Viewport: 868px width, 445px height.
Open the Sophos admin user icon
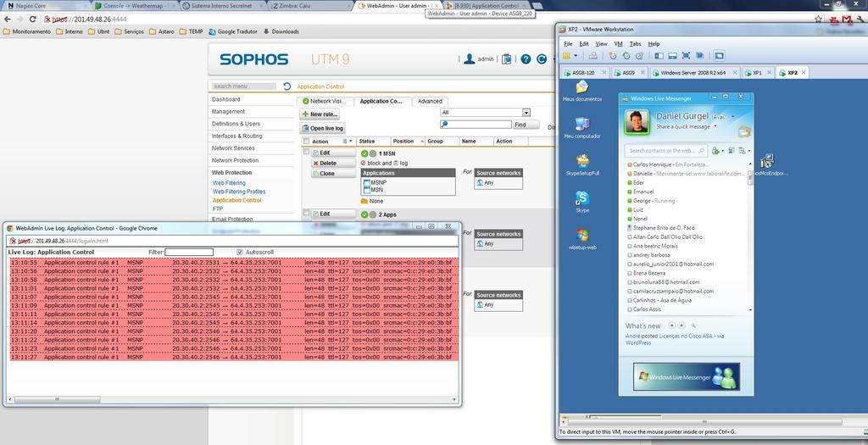pos(470,58)
